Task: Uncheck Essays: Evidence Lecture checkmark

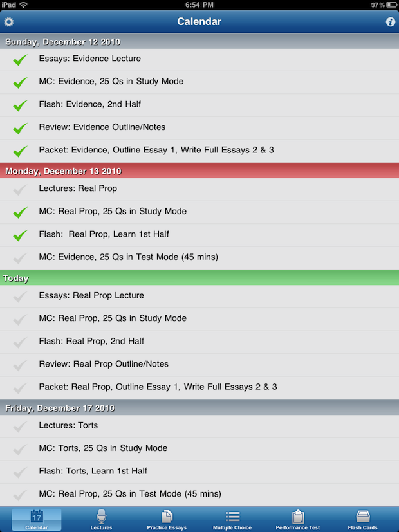Action: [21, 60]
